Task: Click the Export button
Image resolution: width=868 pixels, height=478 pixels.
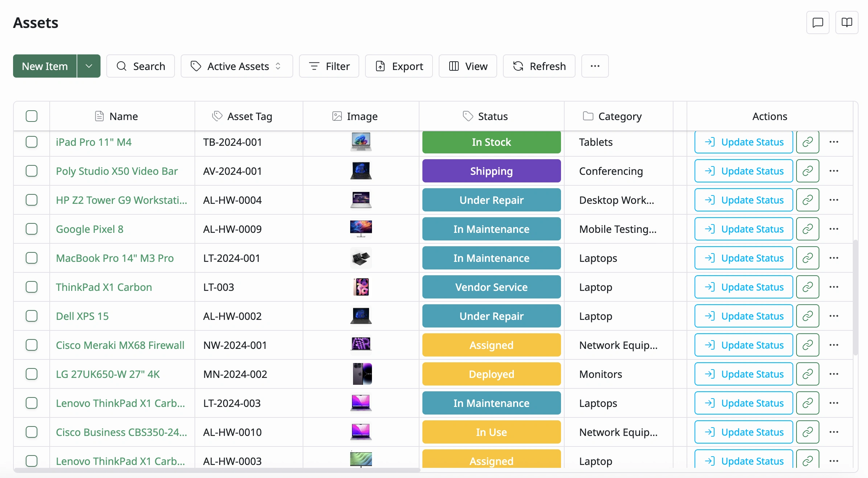Action: coord(399,66)
